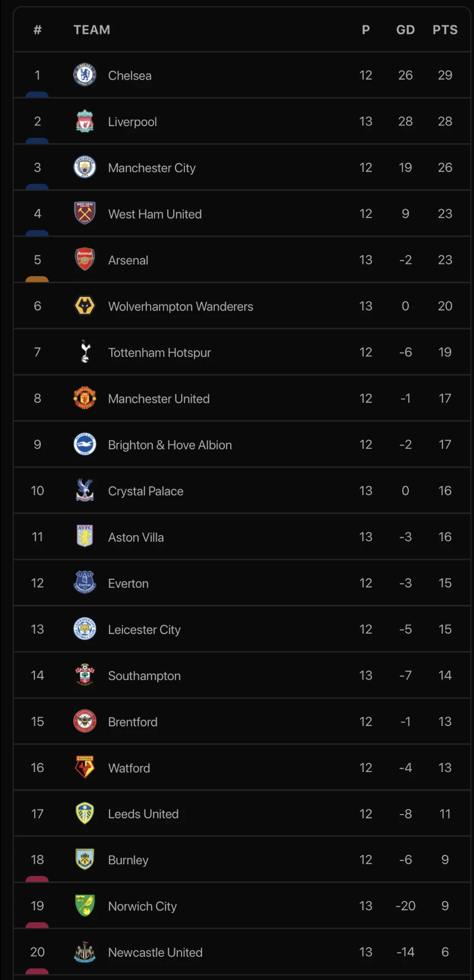Open the Southampton team link
This screenshot has width=474, height=980.
click(x=144, y=676)
